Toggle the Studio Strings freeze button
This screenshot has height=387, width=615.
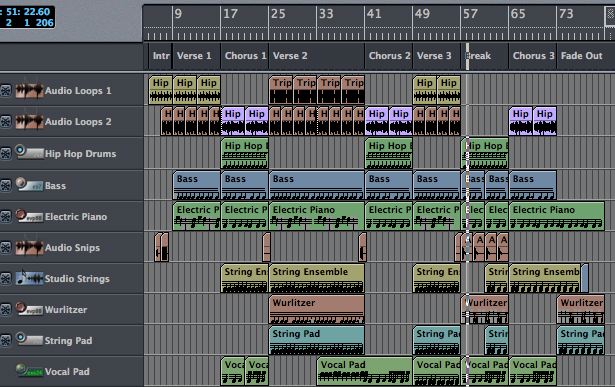(5, 278)
